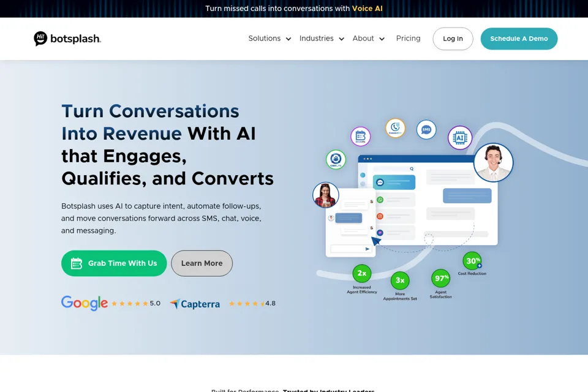Click the Google logo rating
The image size is (588, 392).
85,303
